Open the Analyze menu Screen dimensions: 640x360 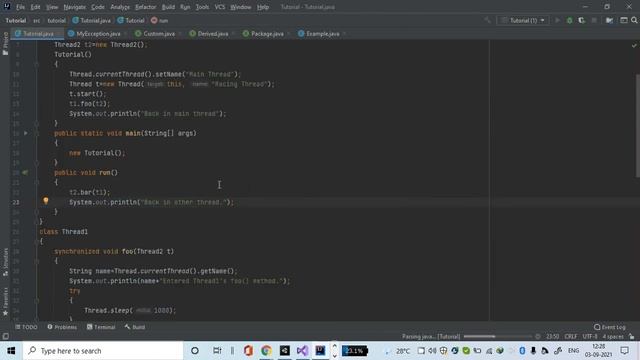120,7
